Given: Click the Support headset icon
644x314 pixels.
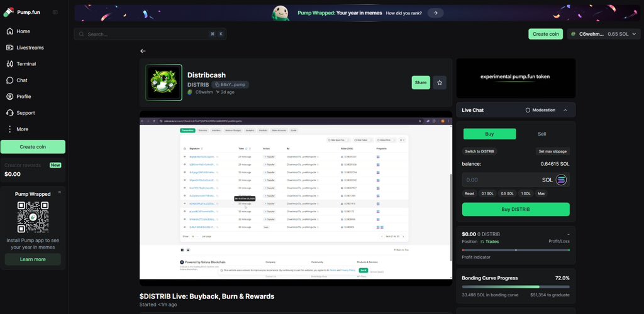Looking at the screenshot, I should click(x=10, y=113).
